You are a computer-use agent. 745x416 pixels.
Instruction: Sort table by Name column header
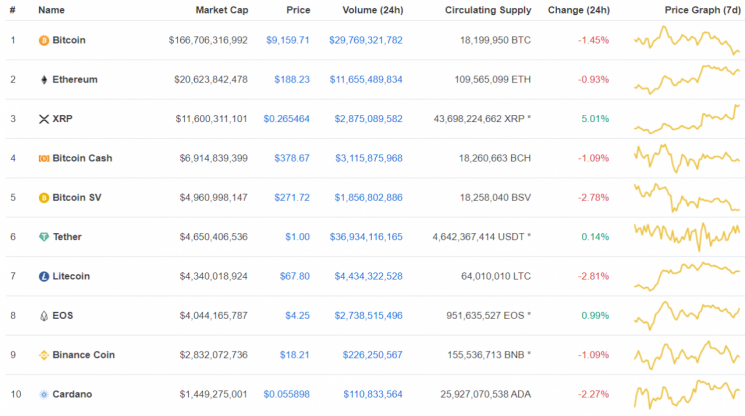[x=51, y=10]
